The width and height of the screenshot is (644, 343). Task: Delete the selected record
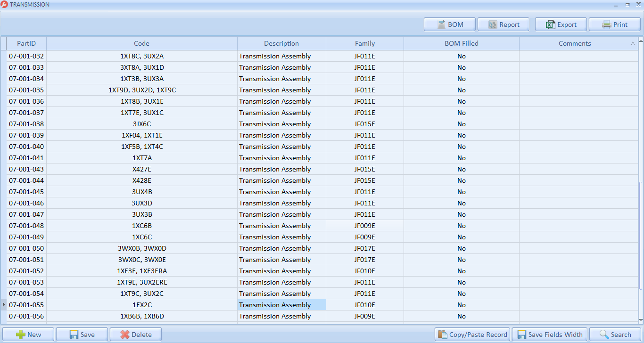click(136, 335)
